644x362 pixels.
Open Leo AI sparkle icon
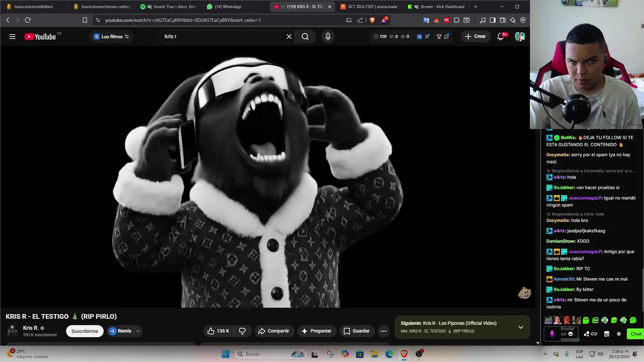coord(513,20)
